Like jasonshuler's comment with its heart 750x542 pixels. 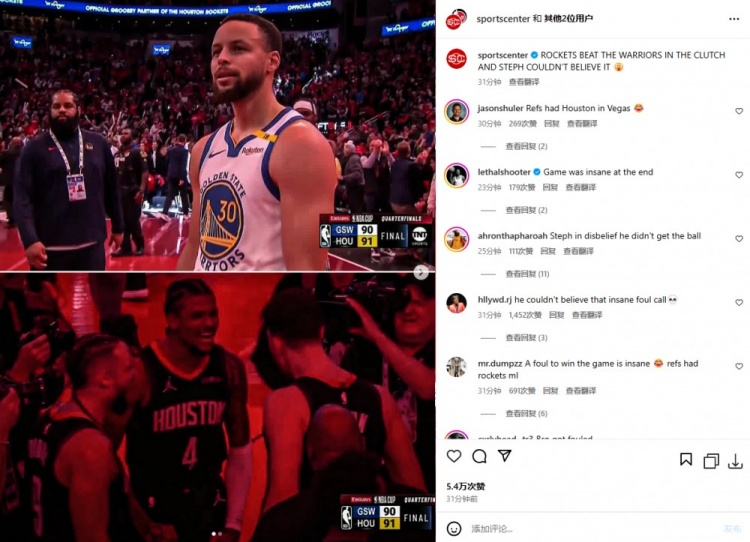pos(739,111)
